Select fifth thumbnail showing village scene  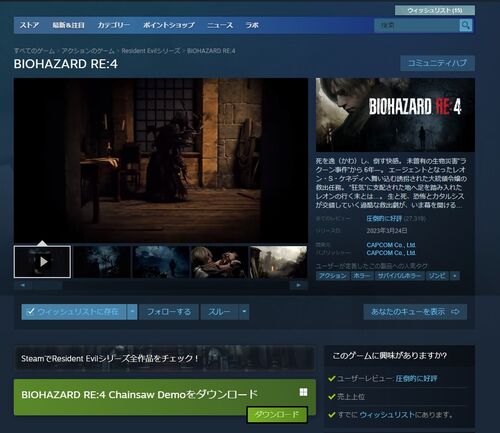(x=279, y=262)
